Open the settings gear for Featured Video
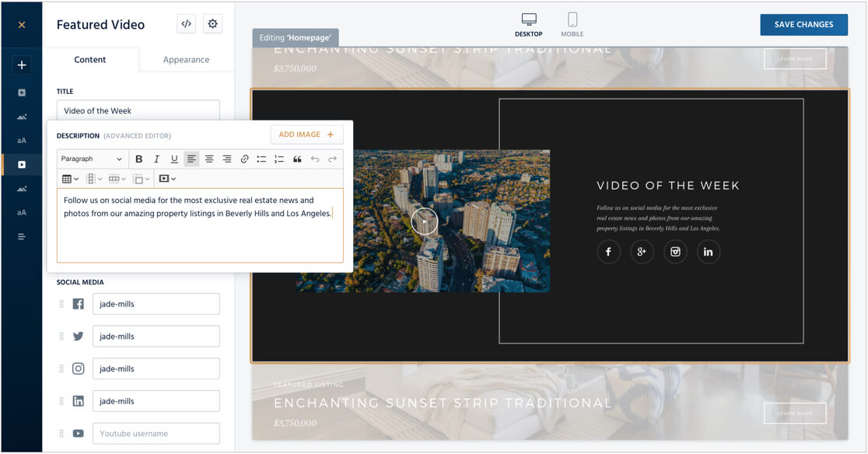 coord(212,24)
